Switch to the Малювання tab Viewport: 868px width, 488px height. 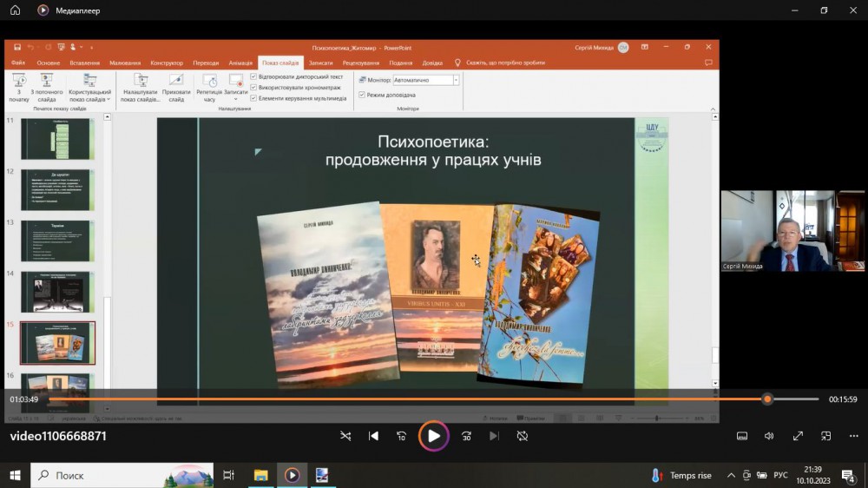coord(124,63)
